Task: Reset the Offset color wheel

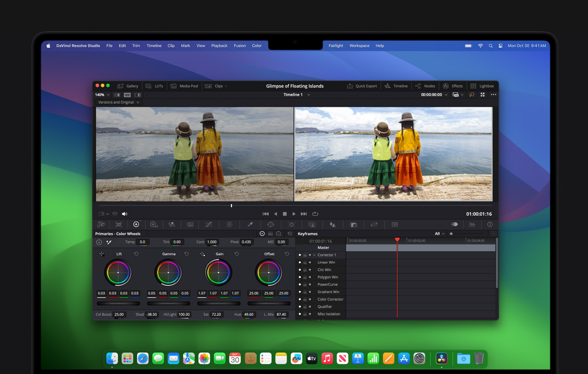Action: coord(287,254)
